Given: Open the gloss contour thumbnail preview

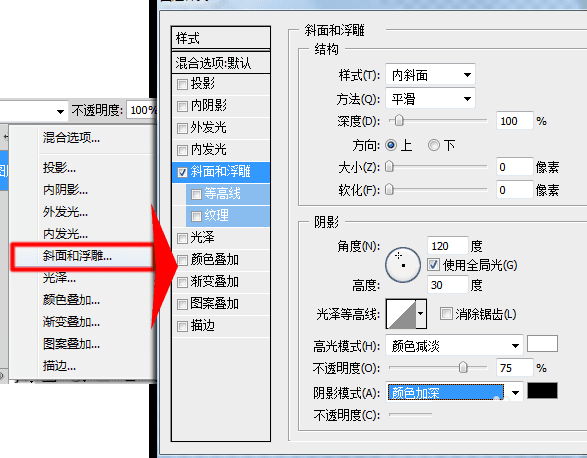Looking at the screenshot, I should [401, 314].
